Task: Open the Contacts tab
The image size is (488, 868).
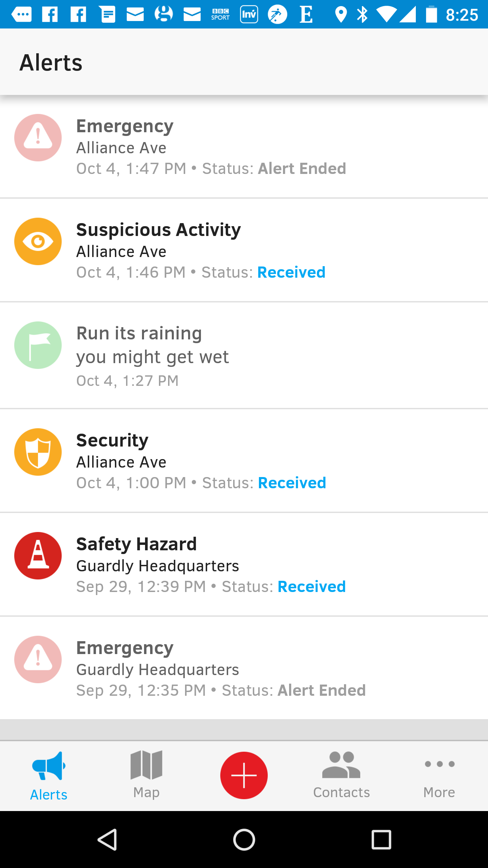Action: click(341, 775)
